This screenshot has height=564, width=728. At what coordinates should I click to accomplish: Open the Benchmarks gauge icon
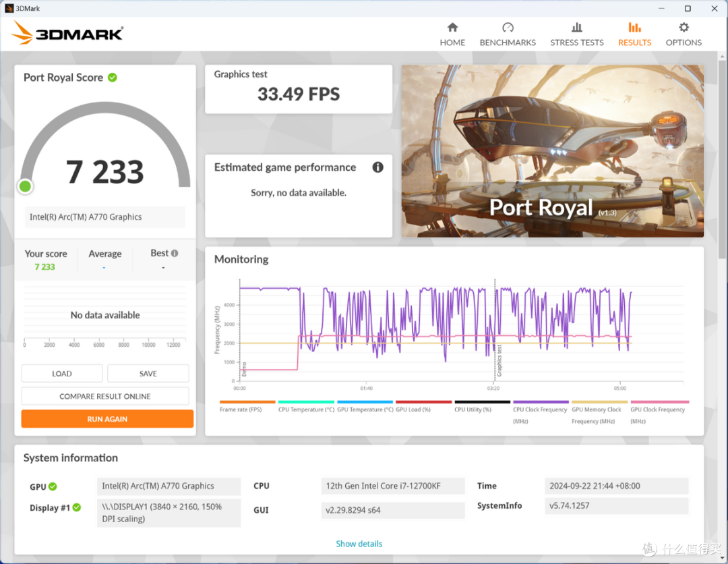point(508,28)
